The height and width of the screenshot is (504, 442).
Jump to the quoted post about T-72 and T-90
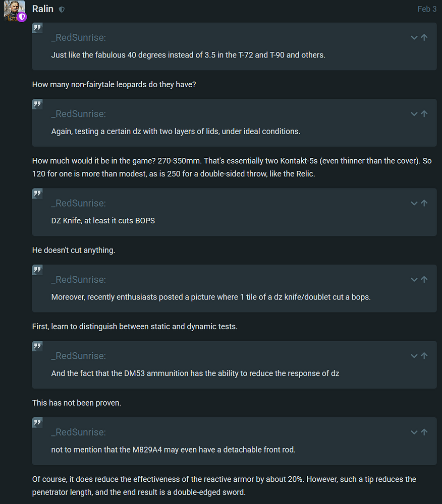[424, 38]
